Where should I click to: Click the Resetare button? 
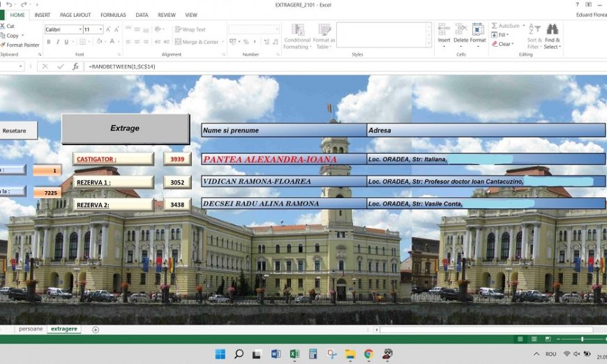point(14,130)
